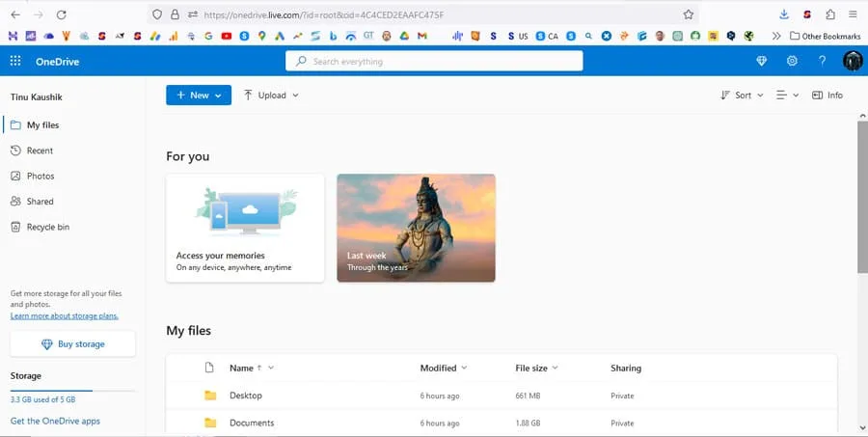Click the site security lock icon

(175, 15)
